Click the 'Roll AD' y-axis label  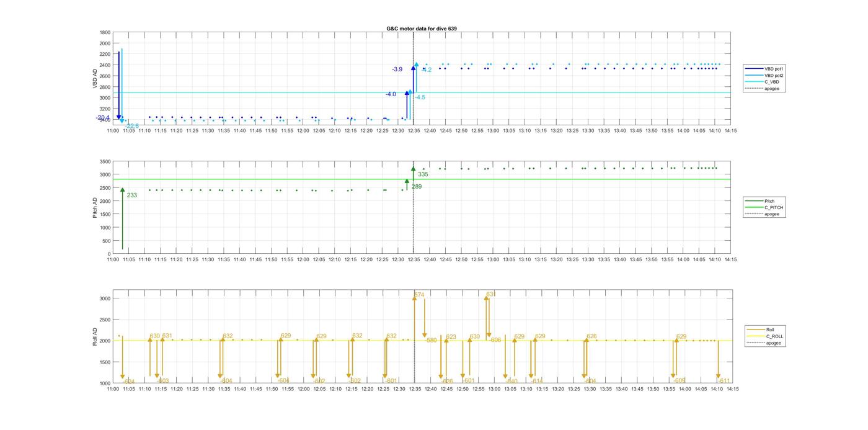coord(95,336)
